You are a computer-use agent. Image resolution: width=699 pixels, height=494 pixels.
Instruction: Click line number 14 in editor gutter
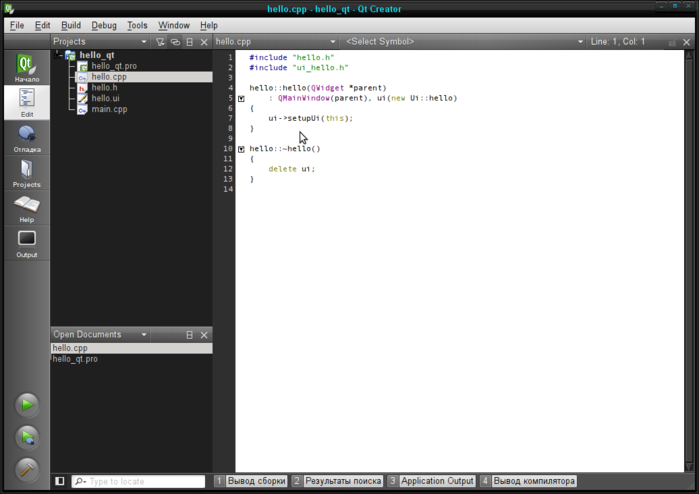228,189
